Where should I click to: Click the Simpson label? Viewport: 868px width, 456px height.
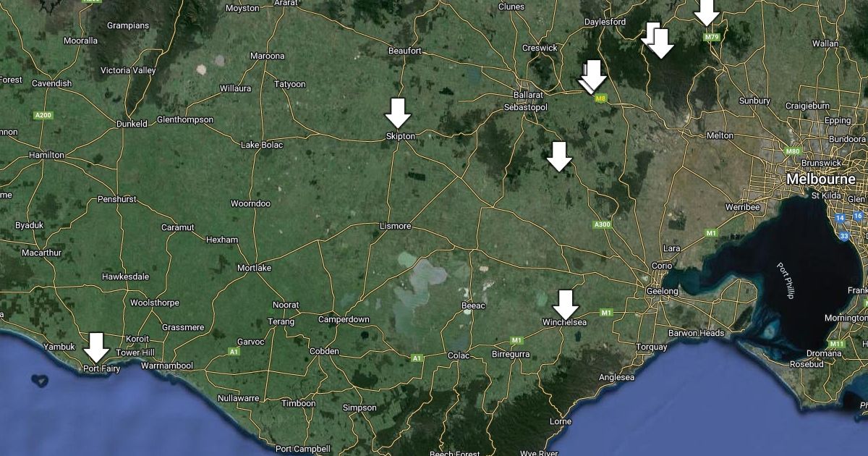click(x=359, y=408)
